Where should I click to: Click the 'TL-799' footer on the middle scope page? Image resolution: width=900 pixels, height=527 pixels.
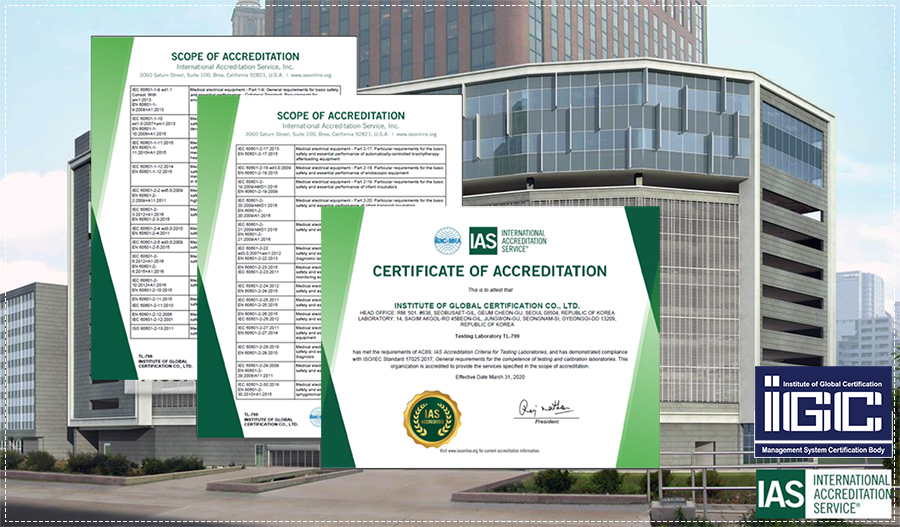251,414
